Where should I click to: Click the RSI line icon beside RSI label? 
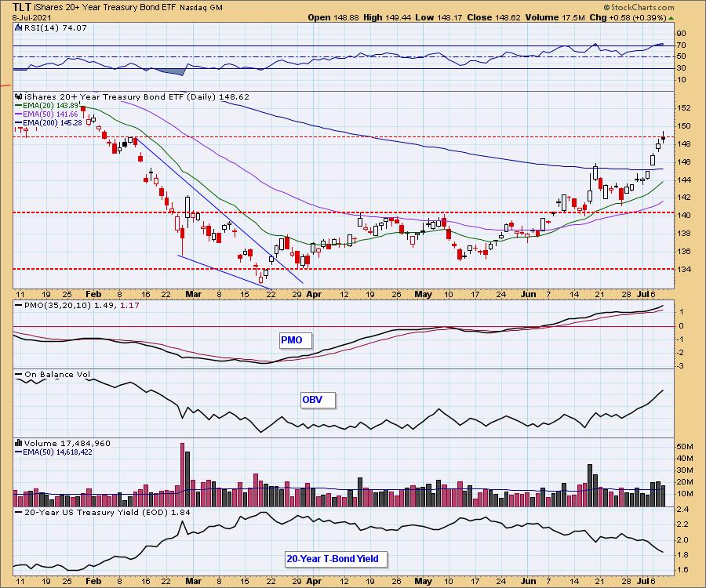19,27
